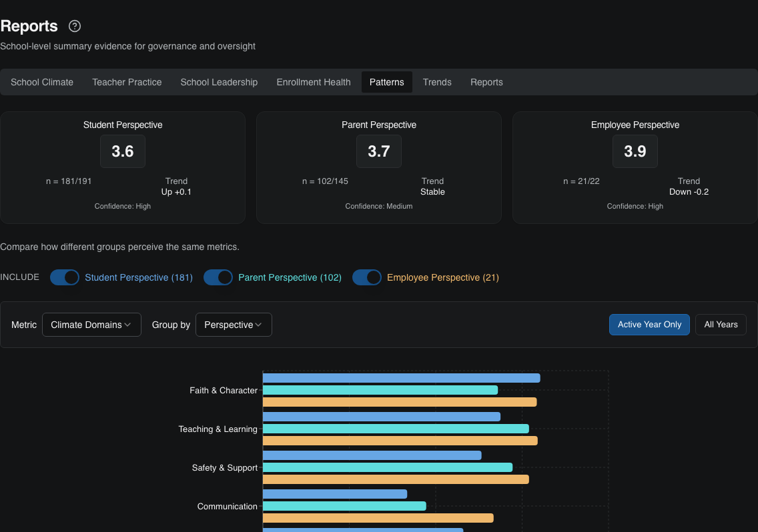
Task: Click the help question mark icon beside Reports
Action: 75,26
